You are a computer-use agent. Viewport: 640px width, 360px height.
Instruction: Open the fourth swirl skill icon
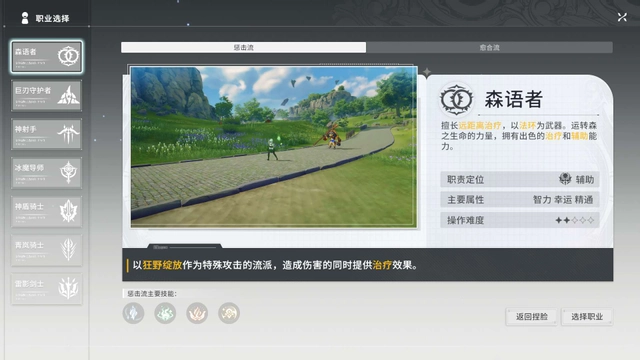229,313
